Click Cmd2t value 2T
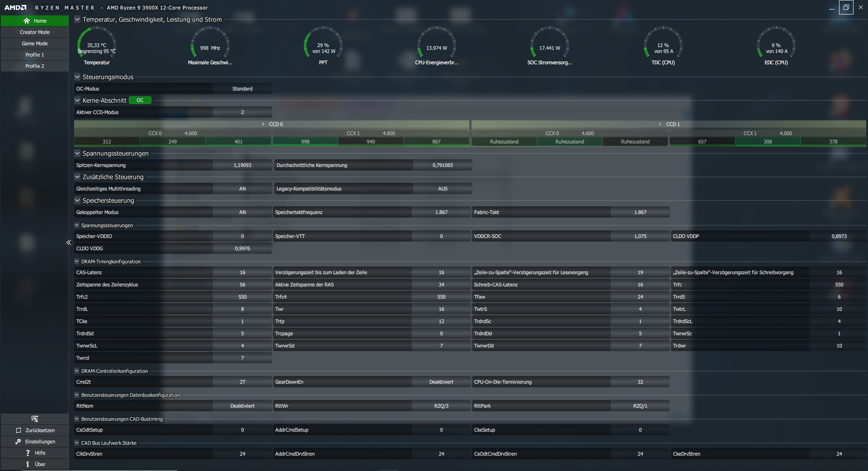 coord(242,382)
